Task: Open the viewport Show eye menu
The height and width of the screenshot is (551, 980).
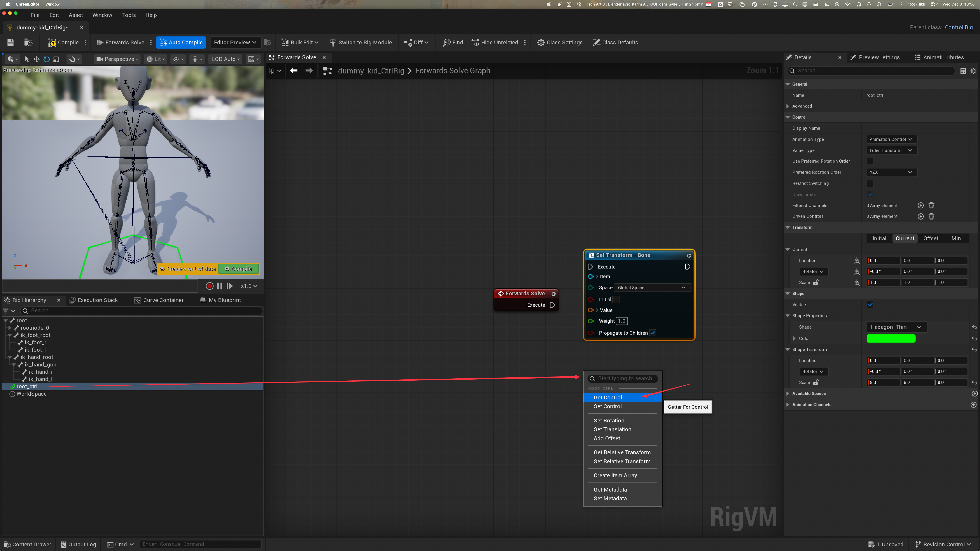Action: tap(178, 59)
